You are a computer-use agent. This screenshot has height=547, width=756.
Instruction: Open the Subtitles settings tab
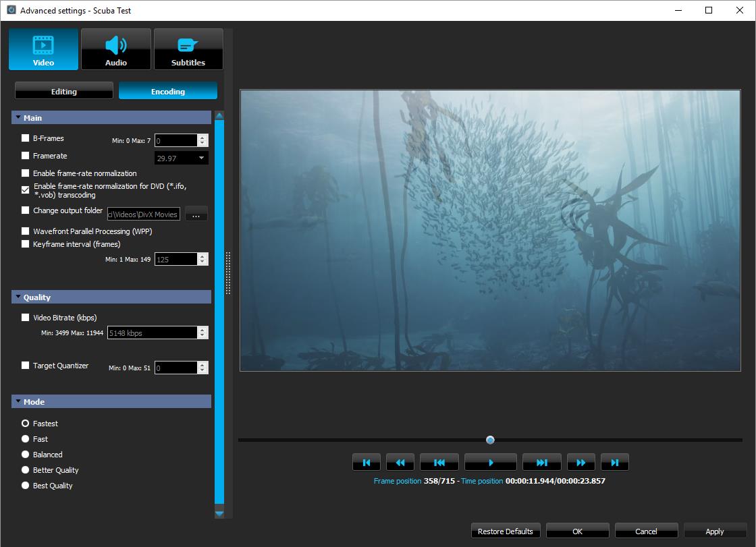(188, 49)
